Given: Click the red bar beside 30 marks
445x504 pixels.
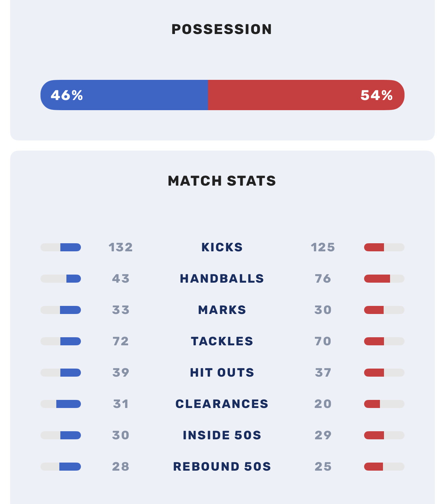Looking at the screenshot, I should coord(374,310).
